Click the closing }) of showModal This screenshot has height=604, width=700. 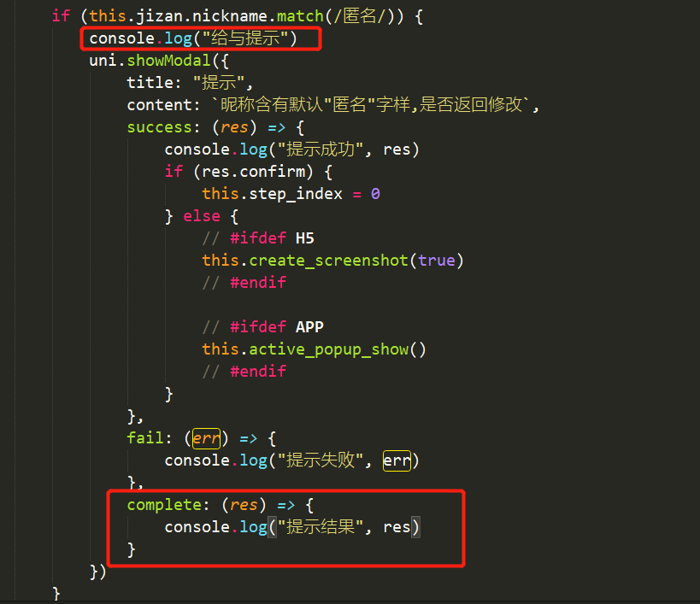click(97, 572)
